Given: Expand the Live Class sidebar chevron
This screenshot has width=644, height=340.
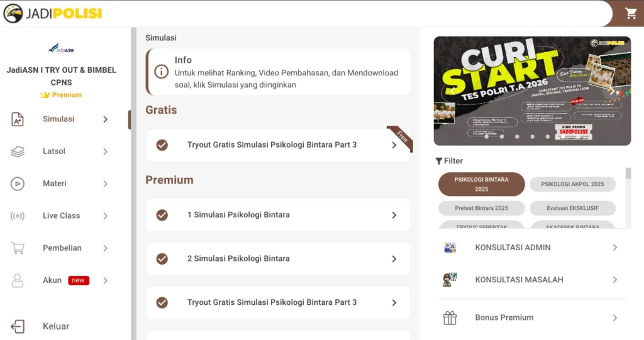Looking at the screenshot, I should coord(105,216).
